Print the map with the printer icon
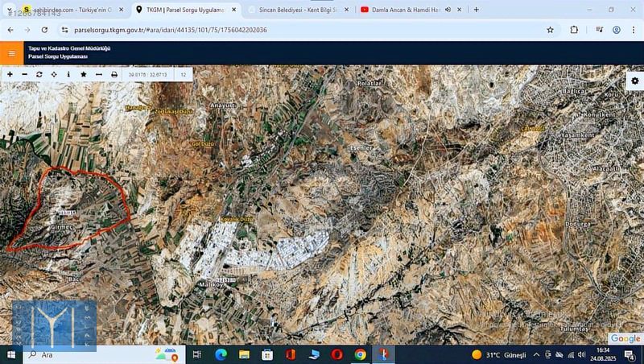 pos(114,74)
